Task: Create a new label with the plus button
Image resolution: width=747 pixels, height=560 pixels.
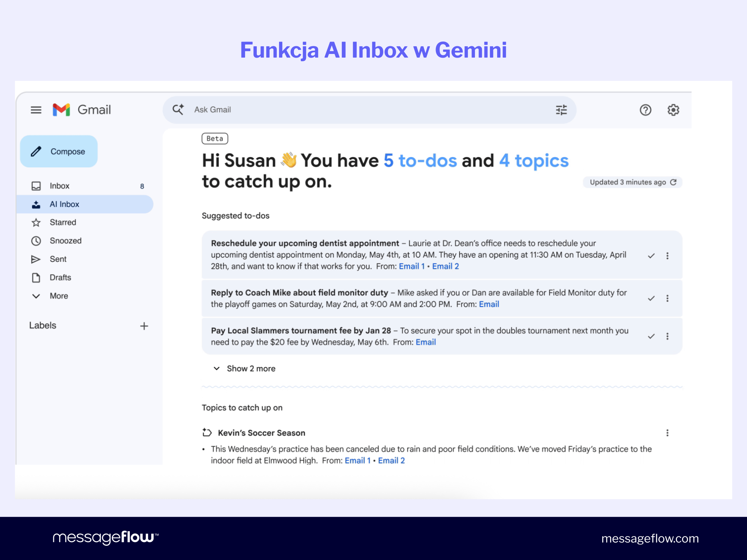Action: (x=144, y=326)
